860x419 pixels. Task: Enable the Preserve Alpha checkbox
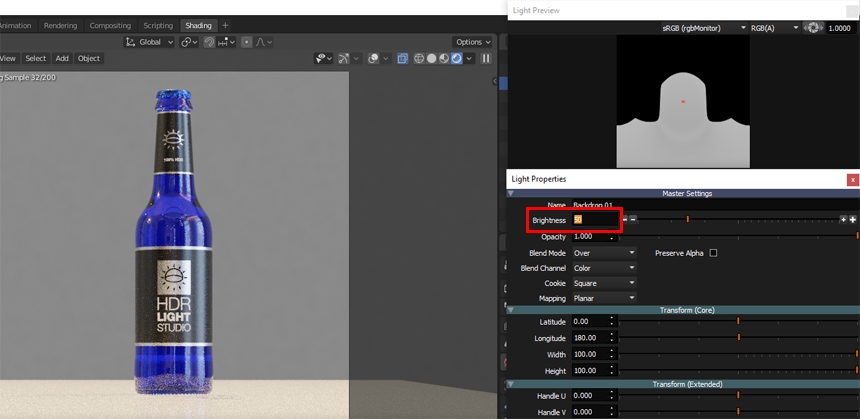[713, 253]
